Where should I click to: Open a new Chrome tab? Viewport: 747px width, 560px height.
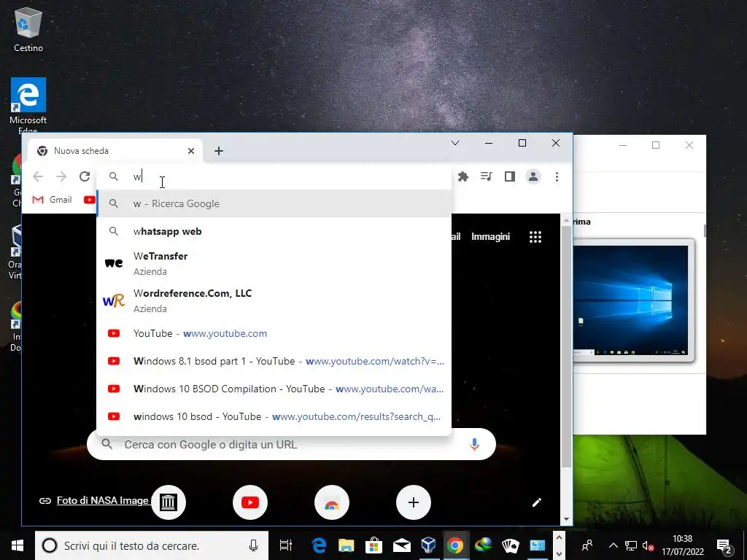point(219,151)
